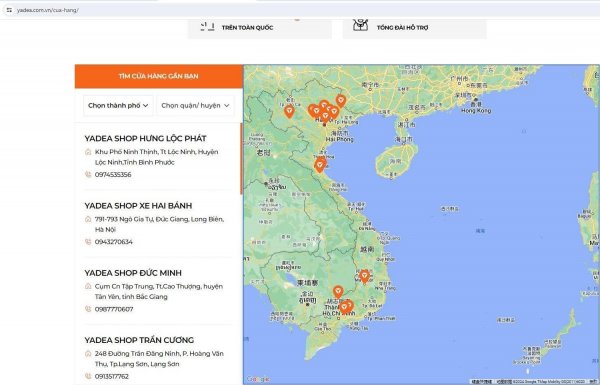
Task: Open the Chọn quận/ huyện dropdown
Action: pyautogui.click(x=195, y=105)
